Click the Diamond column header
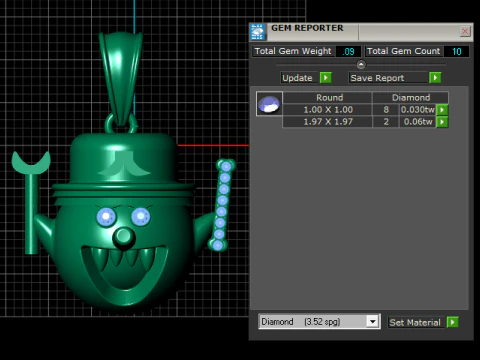 (x=410, y=97)
